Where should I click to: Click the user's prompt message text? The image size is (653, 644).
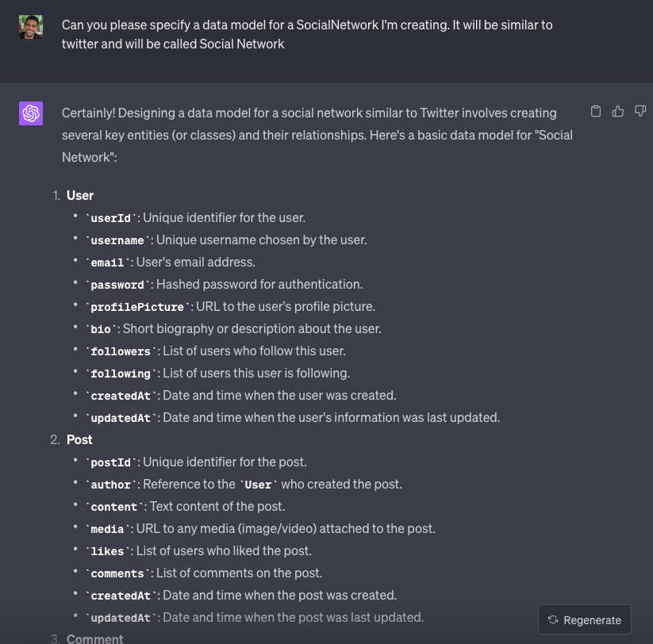[x=307, y=34]
